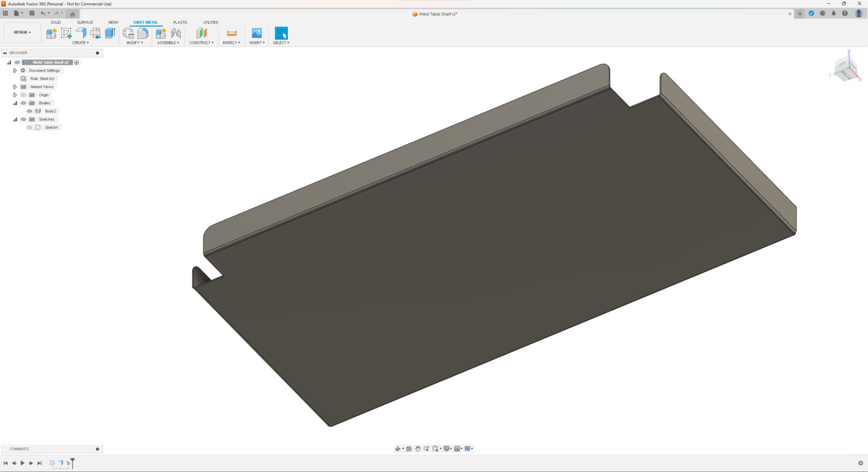This screenshot has height=472, width=868.
Task: Open Display Settings in navigation bar
Action: tap(447, 449)
